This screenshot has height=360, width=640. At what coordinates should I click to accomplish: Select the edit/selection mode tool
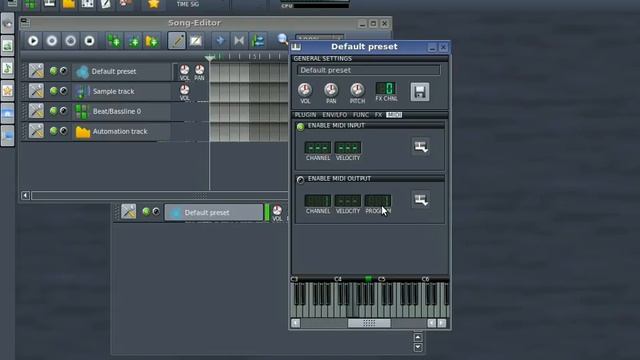pos(196,40)
